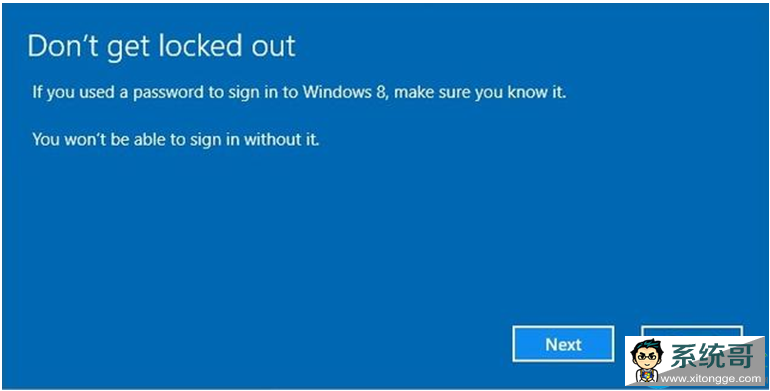Open the www.xitongge.com link
Screen dimensions: 770x391
(711, 378)
